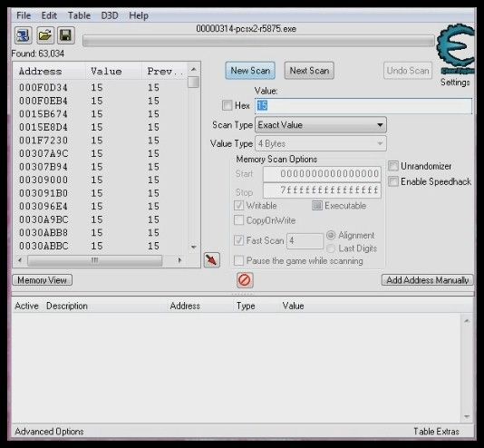Screen dimensions: 484x448
Task: Click the Type header in address table
Action: [246, 306]
